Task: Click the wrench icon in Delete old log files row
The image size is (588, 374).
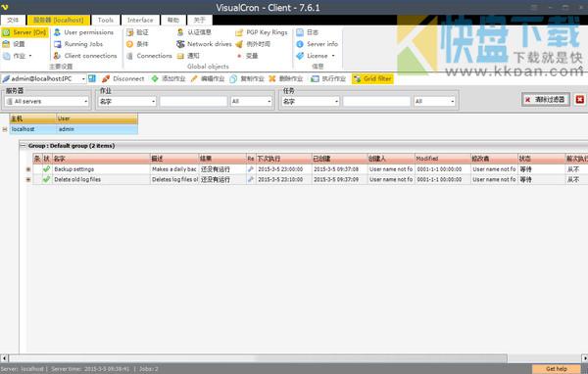Action: [251, 179]
